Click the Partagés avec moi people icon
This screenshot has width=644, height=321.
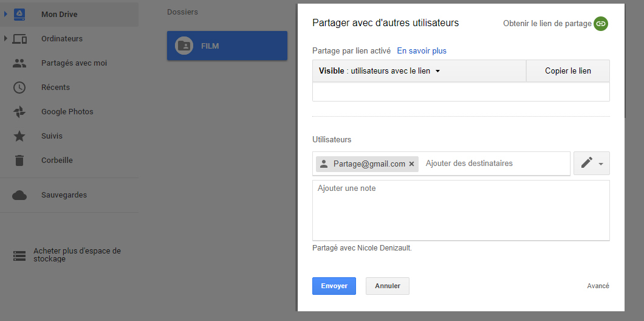[x=19, y=63]
